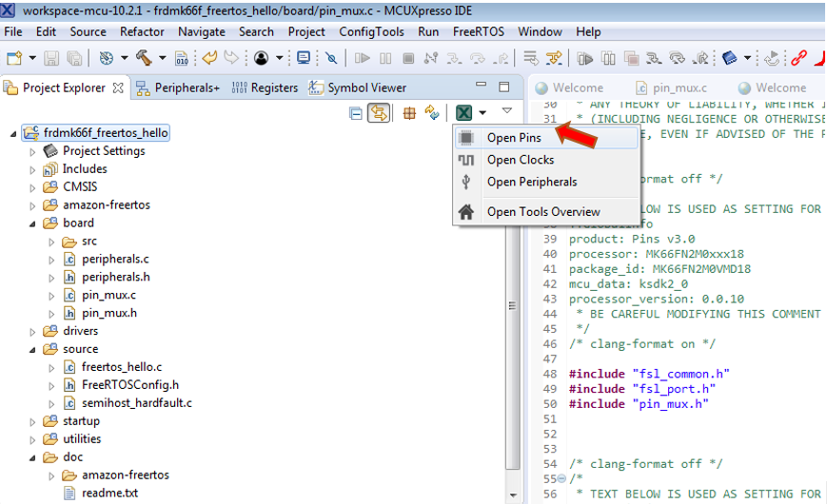Select Open Pins from dropdown menu

coord(546,138)
